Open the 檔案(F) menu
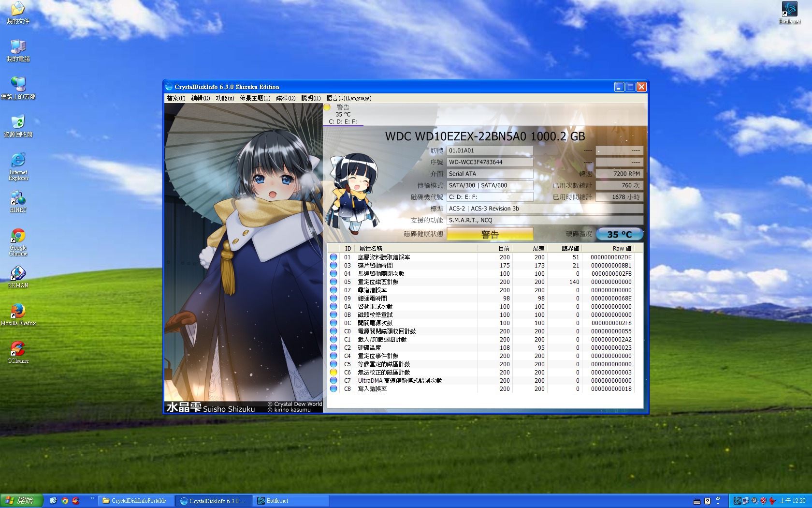Screen dimensions: 812x508 176,98
